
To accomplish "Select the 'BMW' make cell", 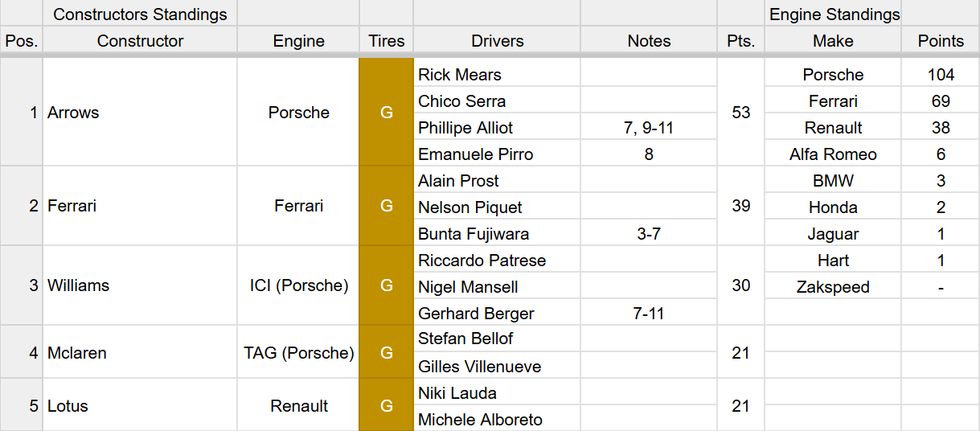I will click(x=833, y=180).
